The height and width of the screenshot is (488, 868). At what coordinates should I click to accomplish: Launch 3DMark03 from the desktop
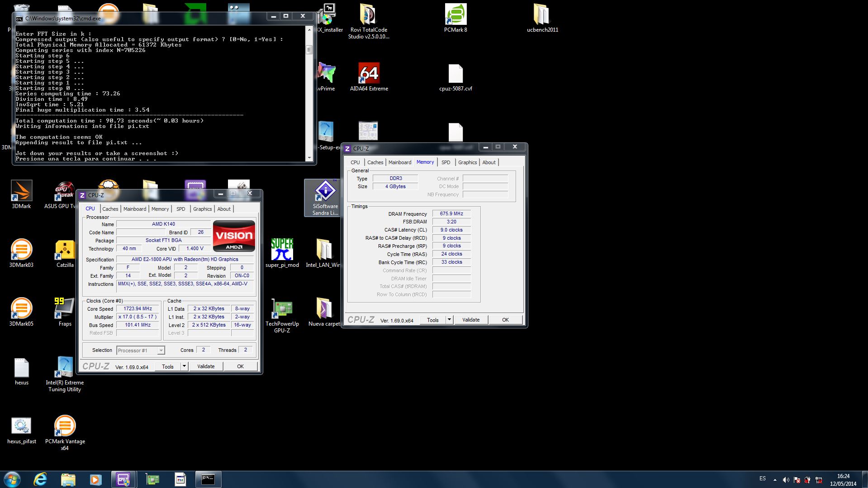21,253
